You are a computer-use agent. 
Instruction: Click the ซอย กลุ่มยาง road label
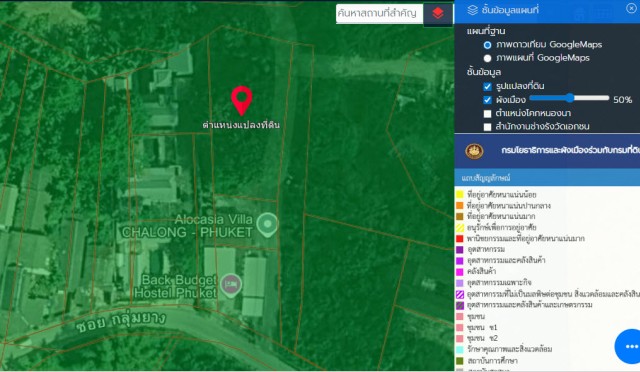[x=121, y=321]
